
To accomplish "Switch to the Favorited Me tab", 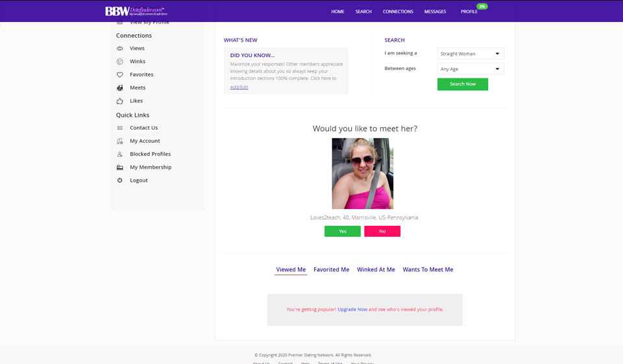I will point(331,270).
